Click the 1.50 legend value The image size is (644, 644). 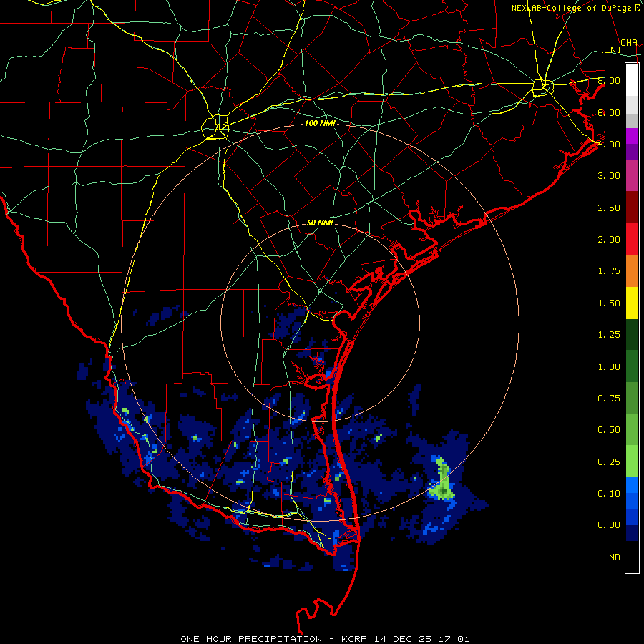tap(609, 303)
